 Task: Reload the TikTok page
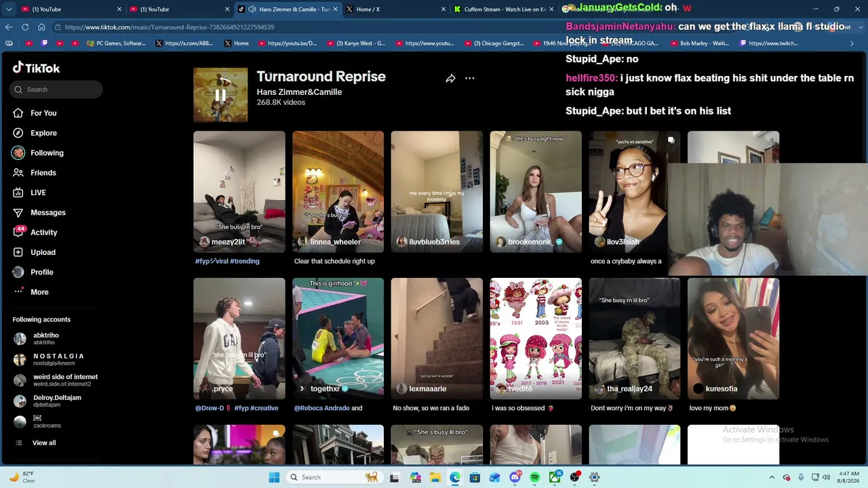(x=25, y=27)
